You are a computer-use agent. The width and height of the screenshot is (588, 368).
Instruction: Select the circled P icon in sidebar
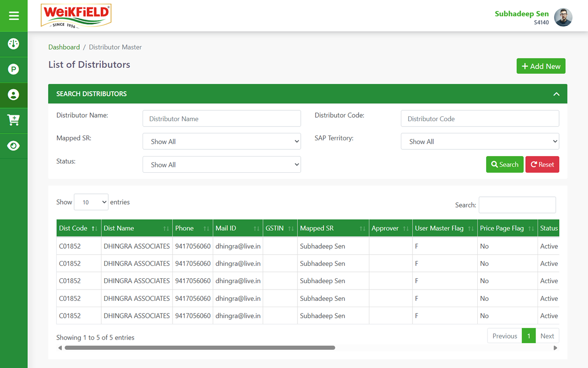(14, 69)
